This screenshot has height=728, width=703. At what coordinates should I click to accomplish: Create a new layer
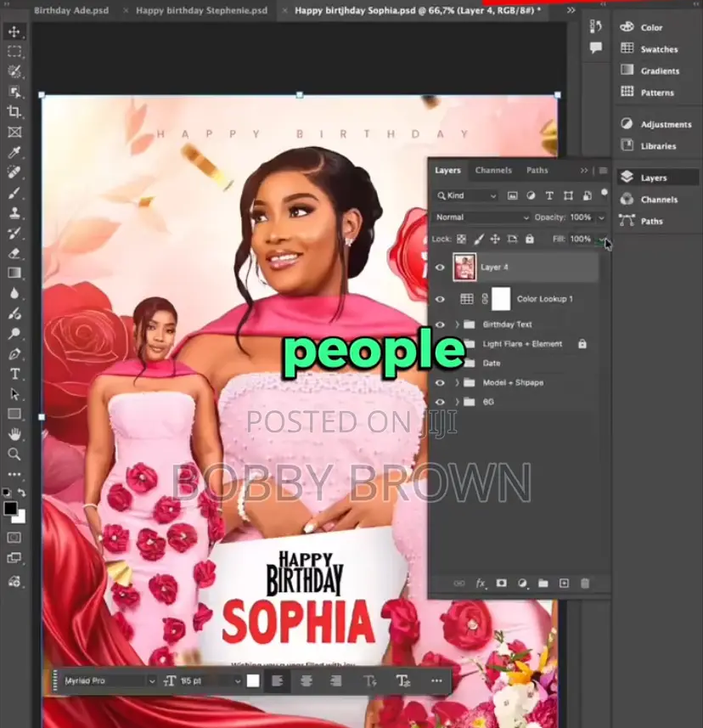pyautogui.click(x=564, y=583)
